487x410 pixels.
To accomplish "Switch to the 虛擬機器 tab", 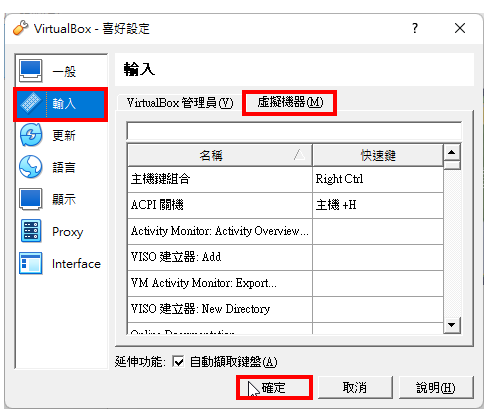I will coord(290,102).
